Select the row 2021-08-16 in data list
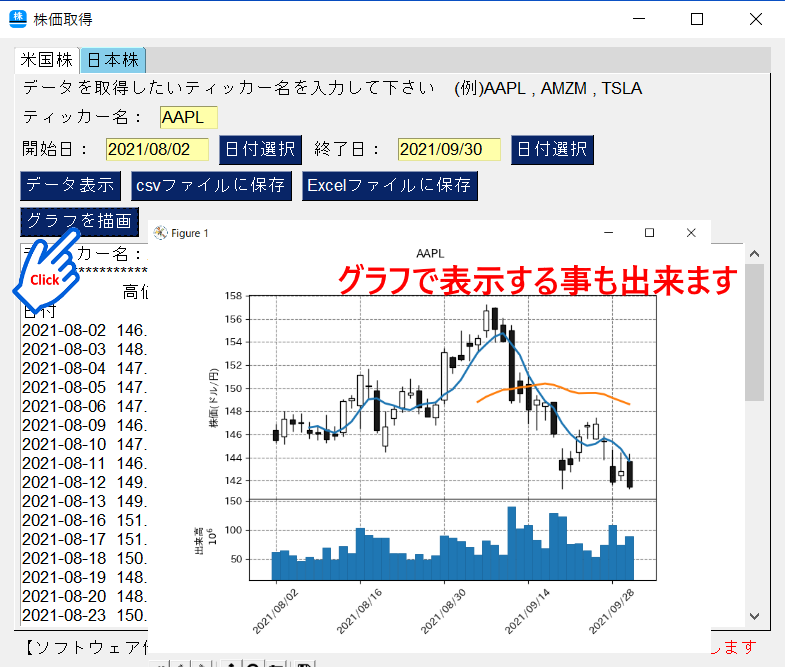The height and width of the screenshot is (667, 797). [84, 521]
